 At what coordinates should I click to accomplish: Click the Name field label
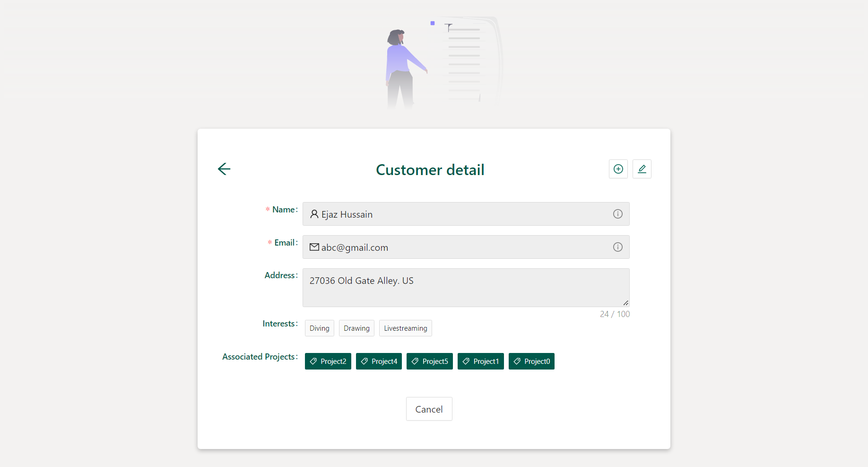point(283,210)
